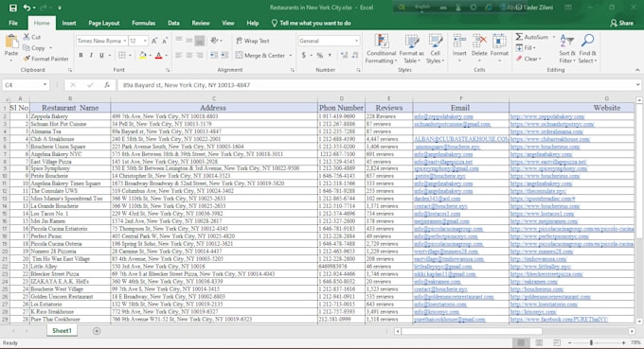
Task: Click the formula bar address text
Action: (x=186, y=85)
